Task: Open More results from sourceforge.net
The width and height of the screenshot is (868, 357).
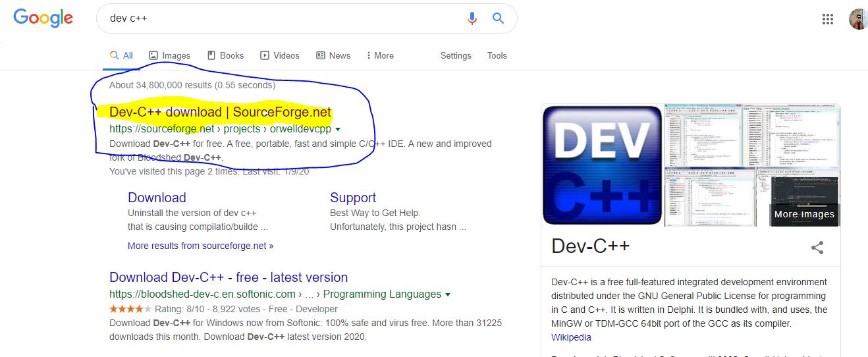Action: tap(200, 246)
